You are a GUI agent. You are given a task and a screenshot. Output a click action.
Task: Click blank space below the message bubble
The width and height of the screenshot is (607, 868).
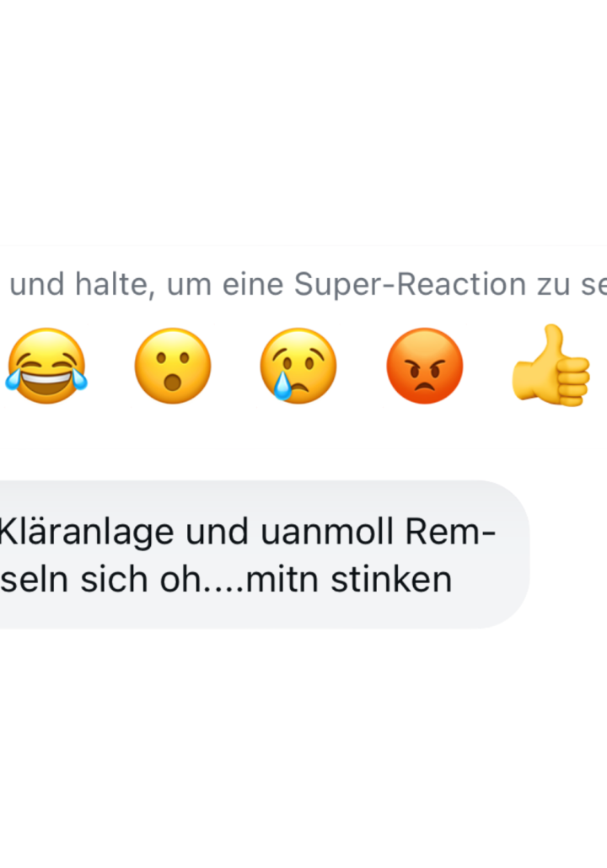pos(303,747)
